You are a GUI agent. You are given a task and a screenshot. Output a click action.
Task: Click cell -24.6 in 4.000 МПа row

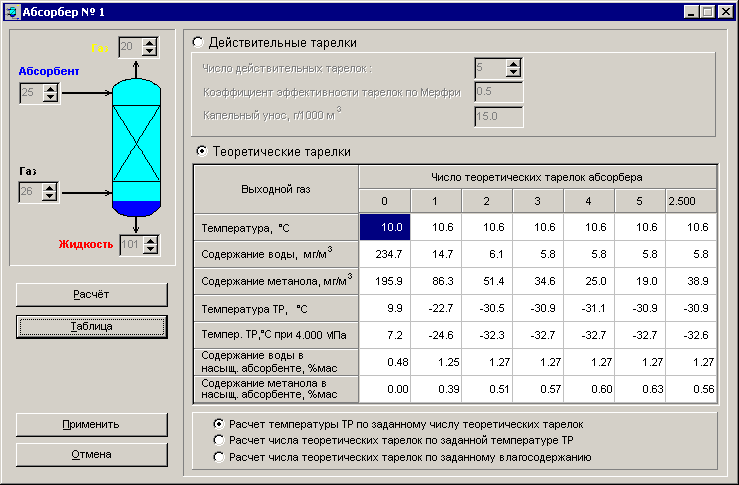tap(436, 335)
